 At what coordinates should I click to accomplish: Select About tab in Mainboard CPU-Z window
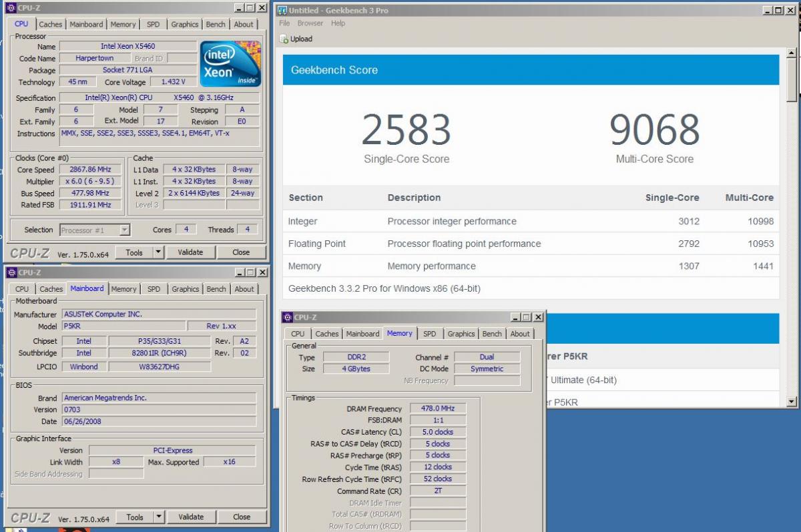tap(244, 289)
